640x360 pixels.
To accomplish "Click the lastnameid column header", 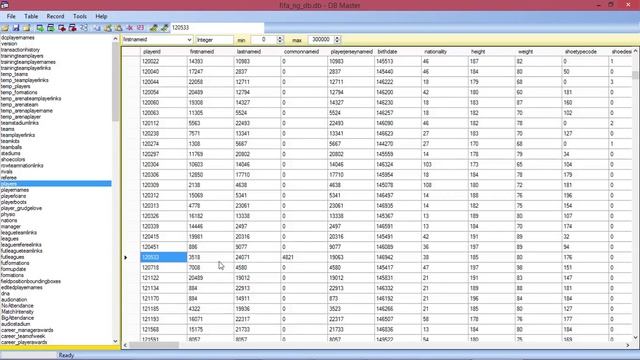I will (257, 52).
